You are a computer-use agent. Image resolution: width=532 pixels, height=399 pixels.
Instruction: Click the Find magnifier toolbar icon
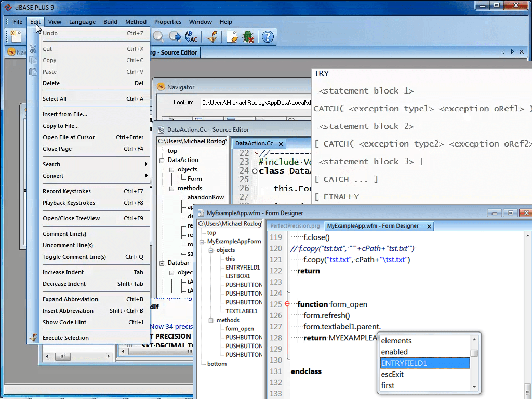pyautogui.click(x=158, y=37)
